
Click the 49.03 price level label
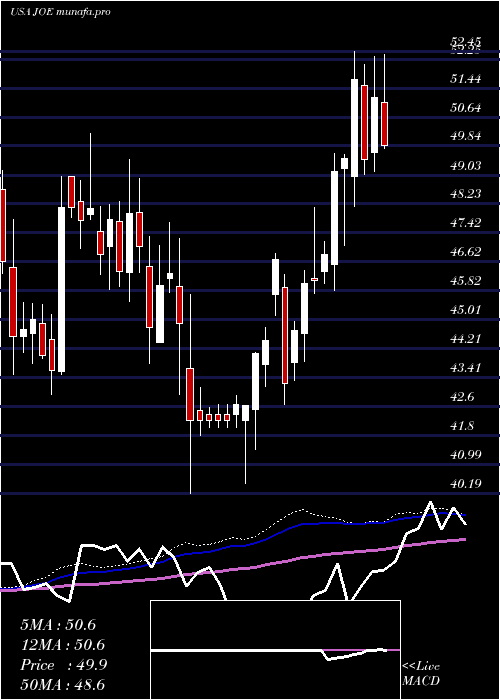(466, 166)
